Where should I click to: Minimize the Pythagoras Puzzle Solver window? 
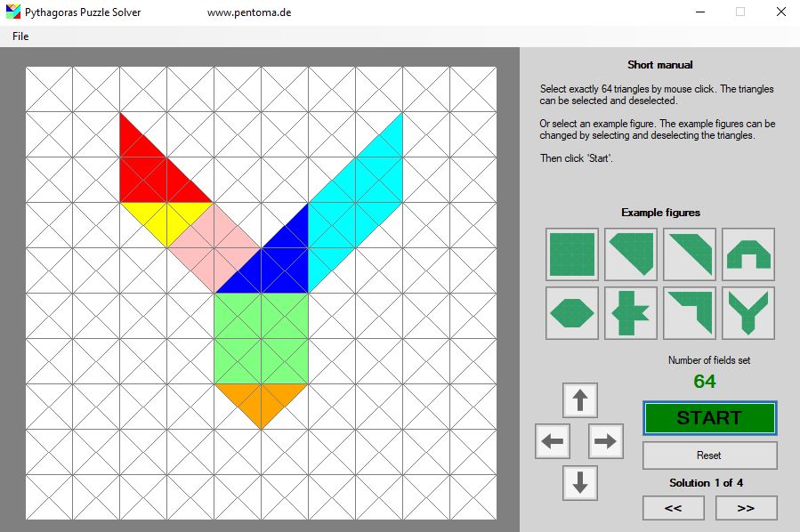pyautogui.click(x=700, y=12)
